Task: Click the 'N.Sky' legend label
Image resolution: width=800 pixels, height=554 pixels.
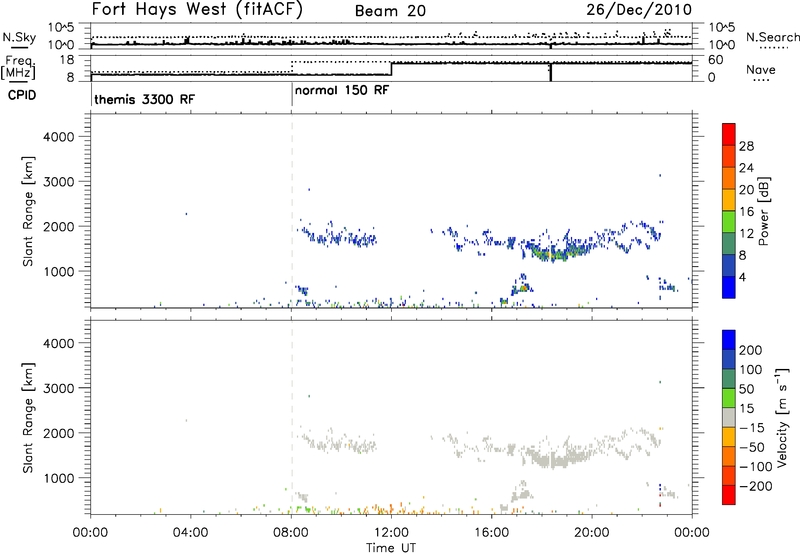Action: pos(19,37)
